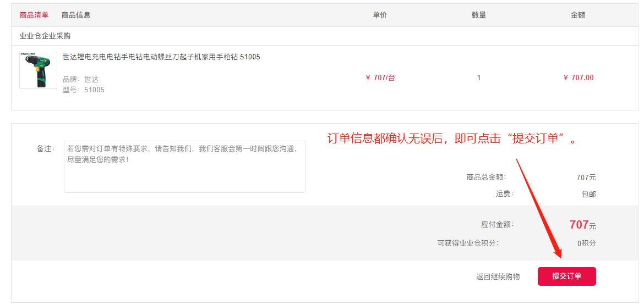Click the 数量 column header
Viewport: 644px width, 305px height.
(x=479, y=15)
